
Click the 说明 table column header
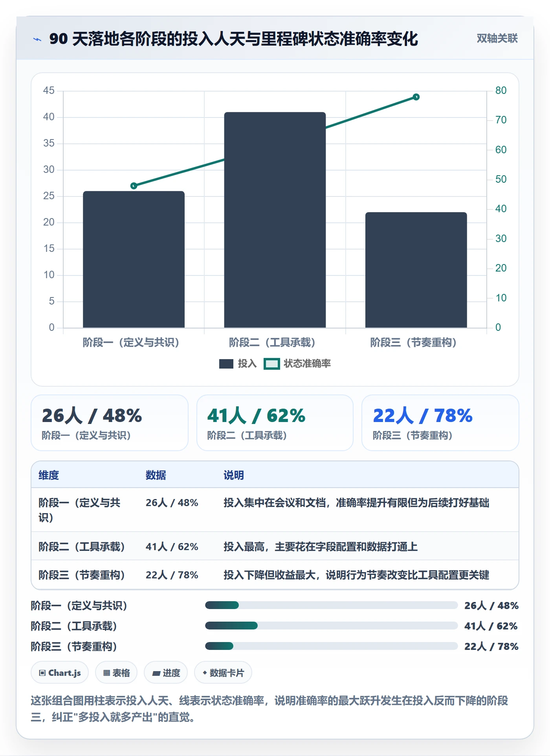(x=234, y=475)
